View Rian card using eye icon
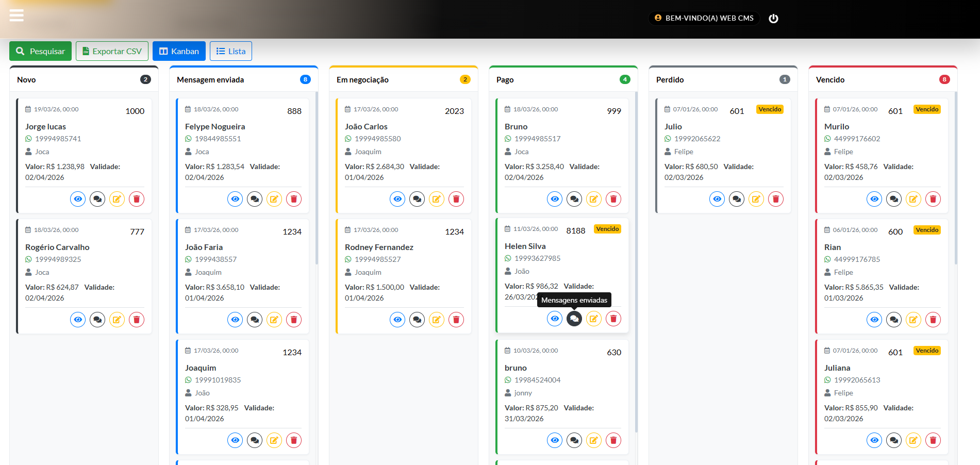Image resolution: width=980 pixels, height=465 pixels. pyautogui.click(x=874, y=320)
